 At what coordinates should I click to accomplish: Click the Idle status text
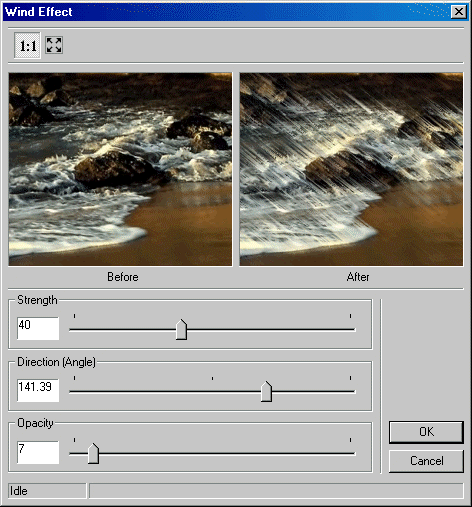pyautogui.click(x=19, y=491)
